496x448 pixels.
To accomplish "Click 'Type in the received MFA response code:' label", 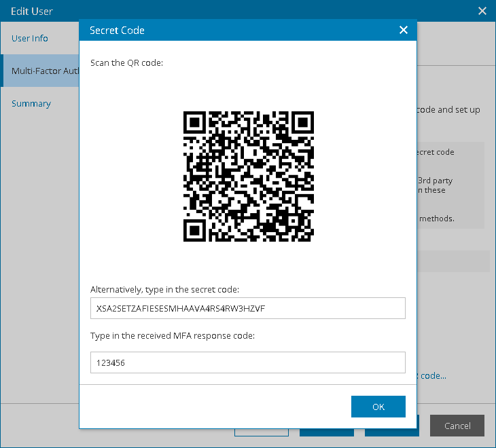I will tap(173, 335).
